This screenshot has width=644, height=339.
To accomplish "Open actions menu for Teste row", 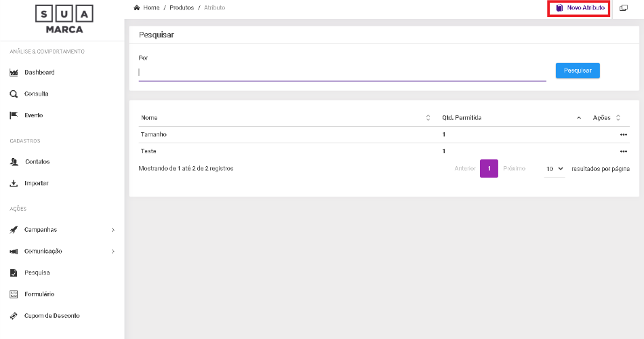I will pos(623,151).
